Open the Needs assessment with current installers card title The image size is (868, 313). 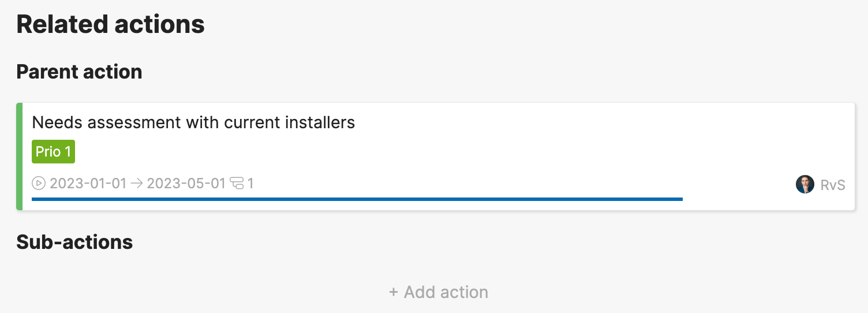coord(193,122)
